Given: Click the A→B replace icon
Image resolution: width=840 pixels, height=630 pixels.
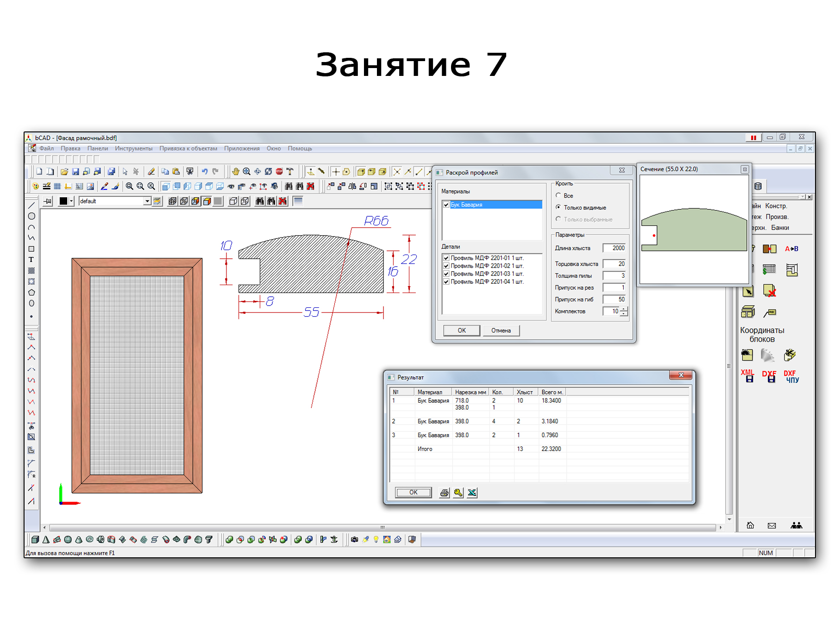Looking at the screenshot, I should coord(791,249).
